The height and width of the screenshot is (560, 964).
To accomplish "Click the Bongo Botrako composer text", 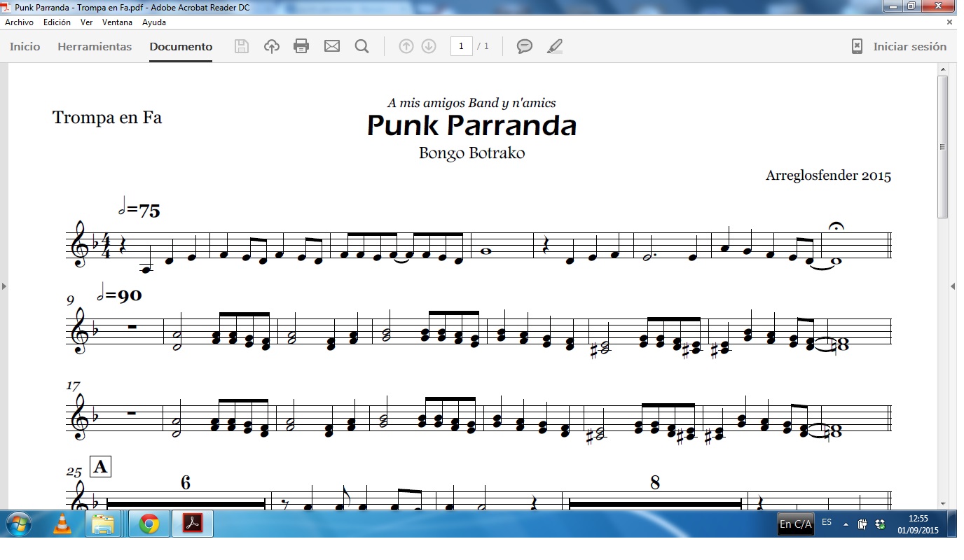I will pos(471,153).
